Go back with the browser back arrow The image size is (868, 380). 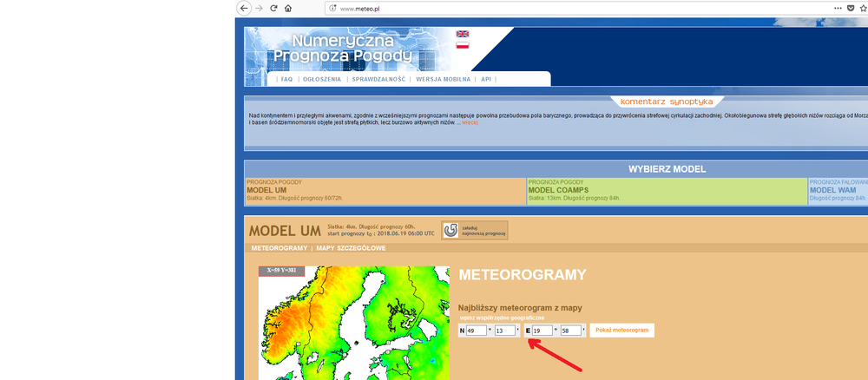pyautogui.click(x=244, y=9)
